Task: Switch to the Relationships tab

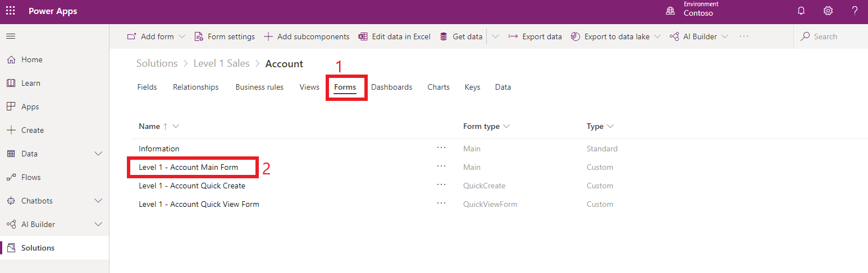Action: click(196, 87)
